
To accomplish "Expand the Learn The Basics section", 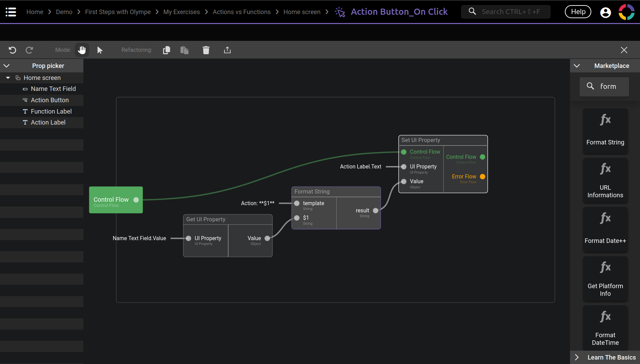I will click(577, 357).
